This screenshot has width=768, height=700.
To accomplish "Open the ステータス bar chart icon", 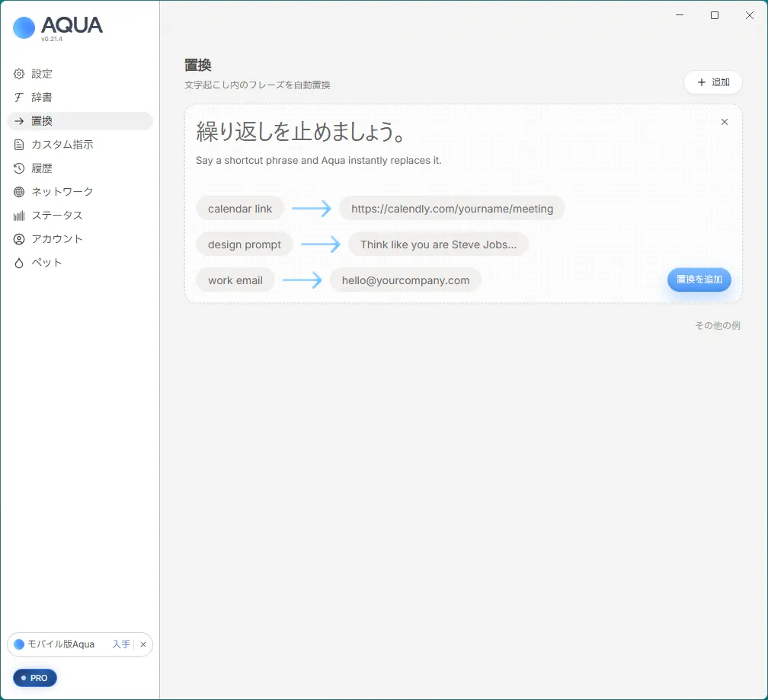I will (18, 216).
